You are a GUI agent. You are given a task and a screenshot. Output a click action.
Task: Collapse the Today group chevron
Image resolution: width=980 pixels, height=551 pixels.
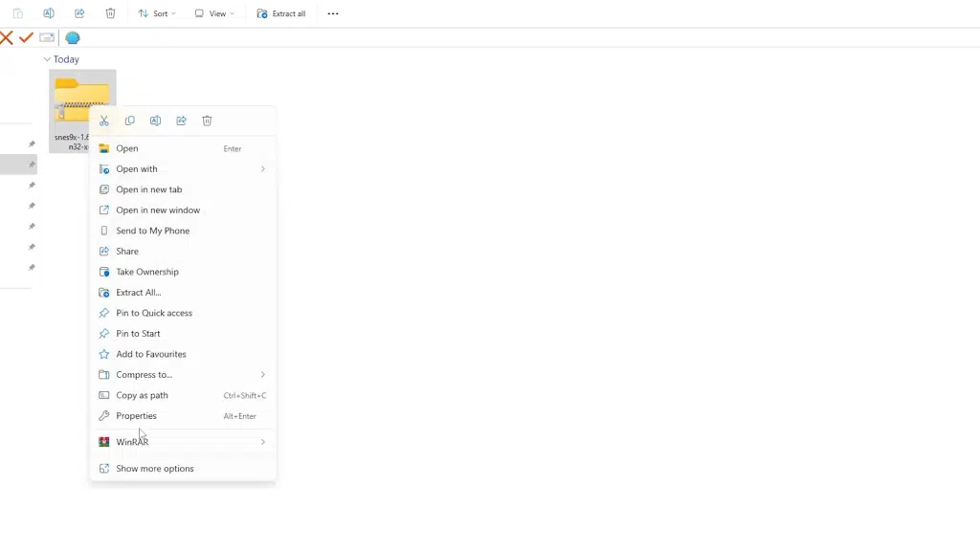tap(47, 59)
